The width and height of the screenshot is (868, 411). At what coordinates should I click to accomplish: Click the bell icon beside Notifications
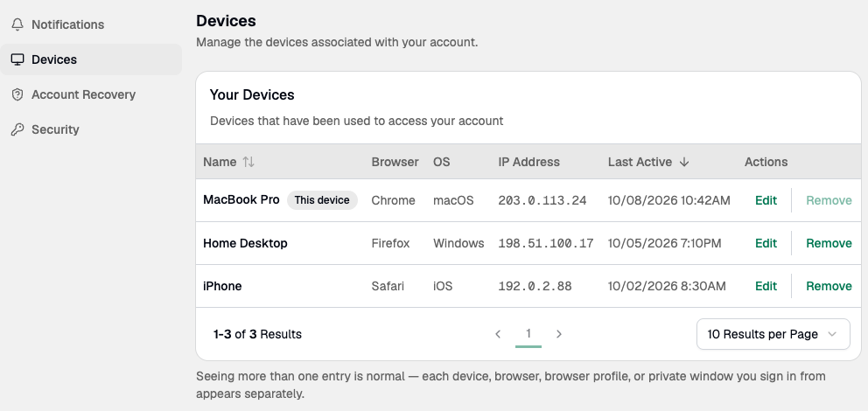17,24
